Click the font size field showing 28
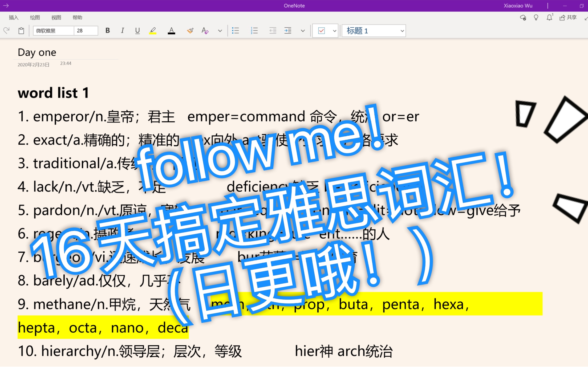Screen dimensions: 588x367 (x=86, y=31)
